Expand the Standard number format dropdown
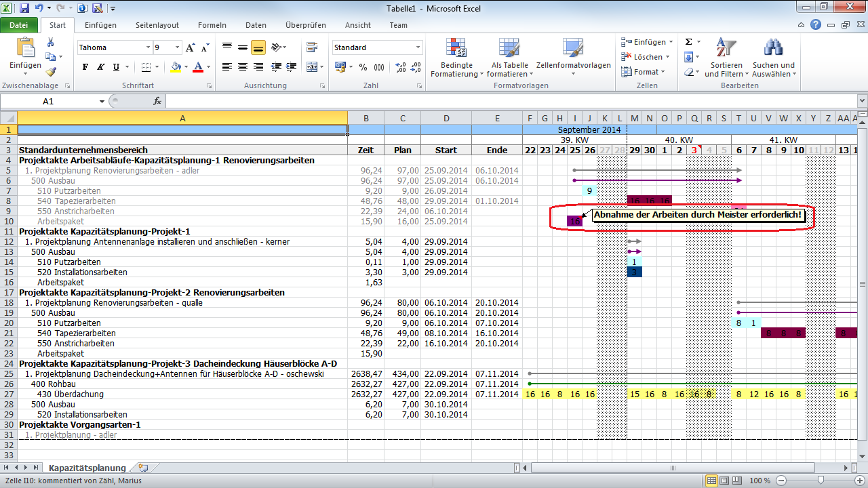Viewport: 868px width, 488px height. [x=418, y=48]
